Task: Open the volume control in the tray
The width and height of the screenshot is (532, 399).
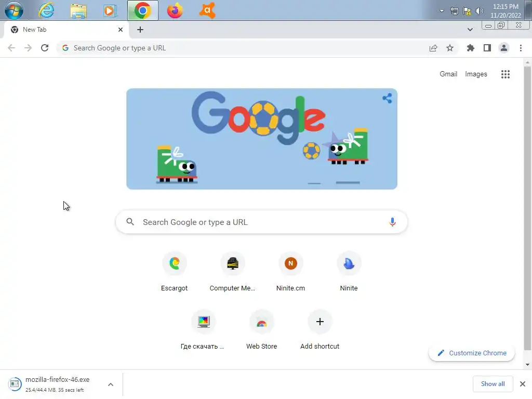Action: (480, 11)
